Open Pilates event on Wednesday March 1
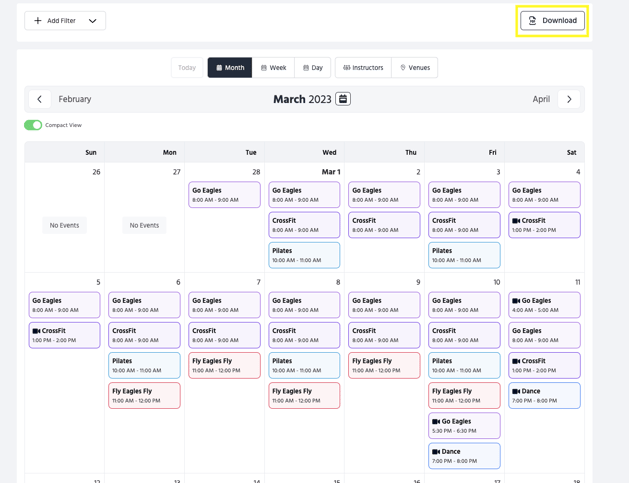This screenshot has height=483, width=629. [x=304, y=255]
